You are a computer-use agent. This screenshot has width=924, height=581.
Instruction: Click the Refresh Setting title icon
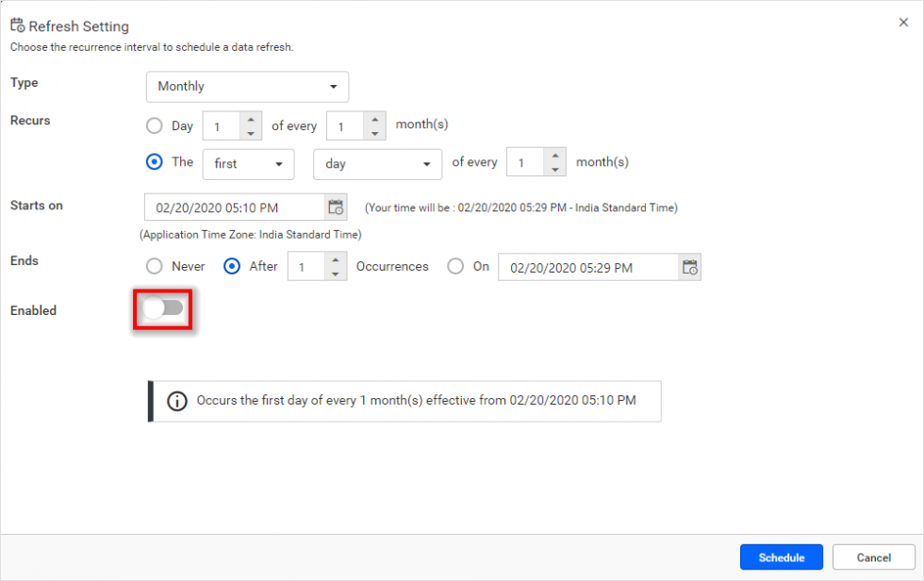17,25
